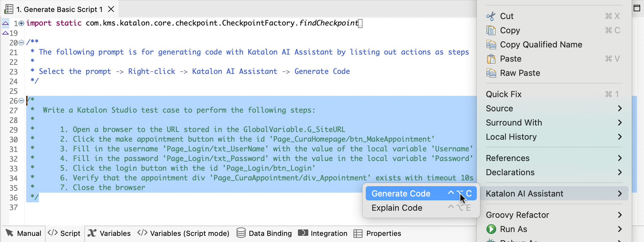
Task: Click the Integration tab icon
Action: (303, 233)
